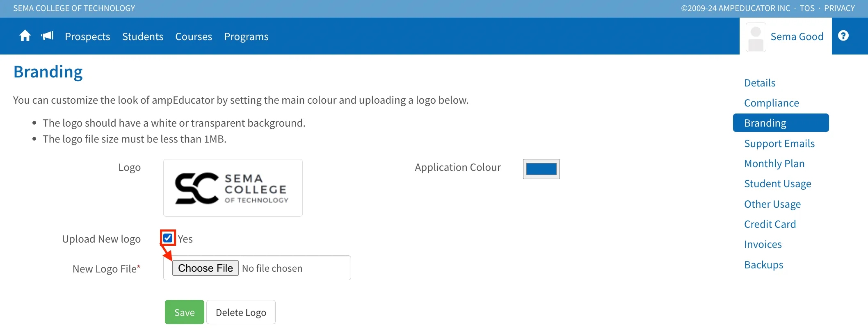Go to the home icon
This screenshot has height=336, width=868.
pyautogui.click(x=25, y=36)
